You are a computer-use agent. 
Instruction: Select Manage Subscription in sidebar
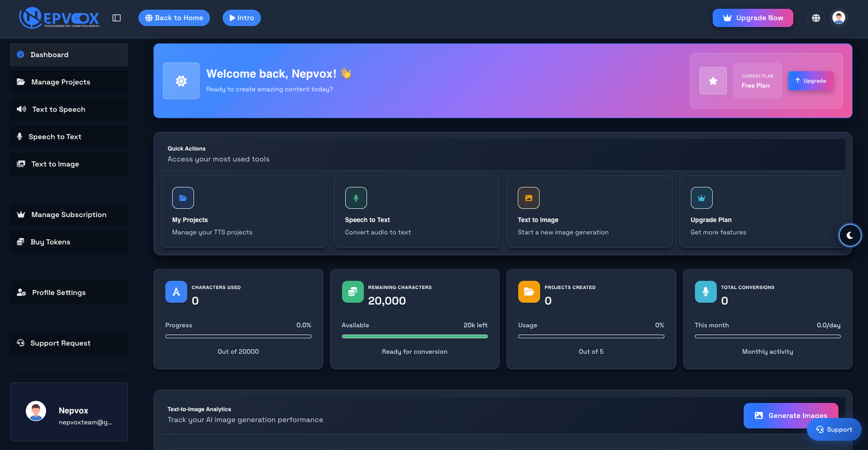pos(68,215)
